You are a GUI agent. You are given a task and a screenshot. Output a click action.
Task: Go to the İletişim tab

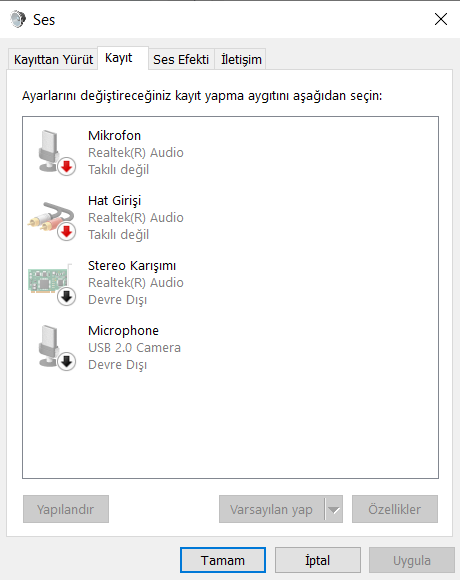241,59
